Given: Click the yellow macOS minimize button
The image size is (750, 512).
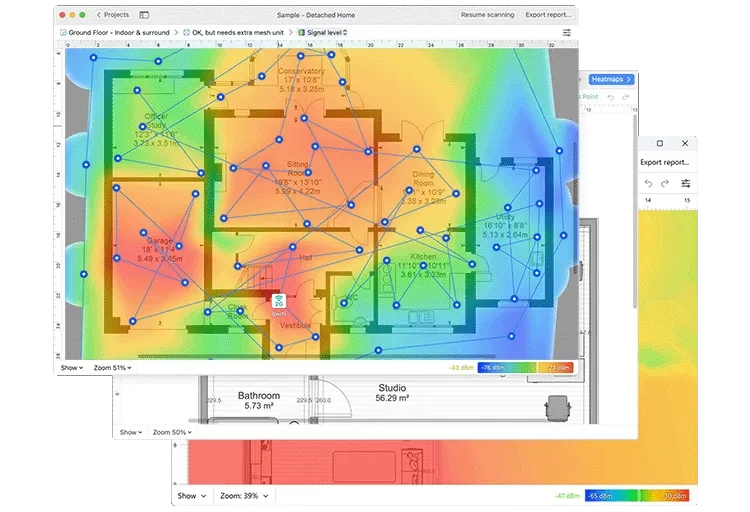Looking at the screenshot, I should [72, 15].
